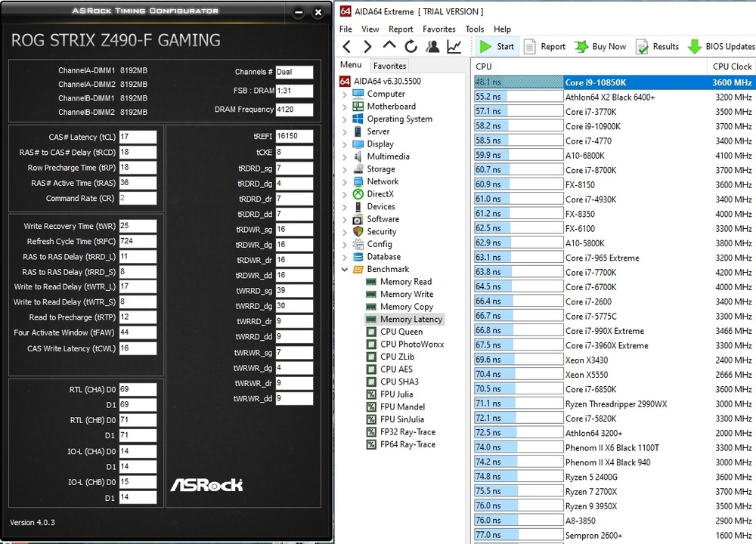
Task: Expand the Storage tree node
Action: 344,169
